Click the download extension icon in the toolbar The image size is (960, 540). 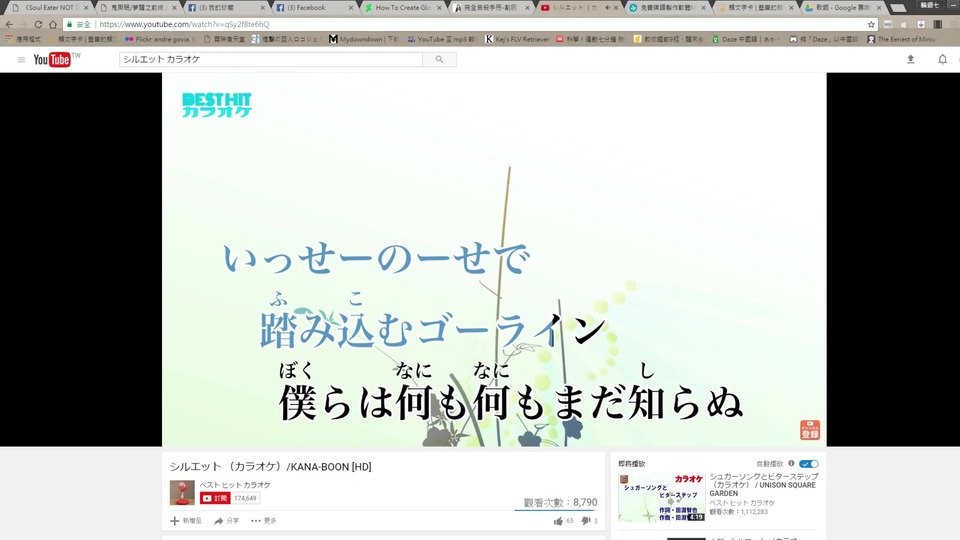[x=921, y=24]
